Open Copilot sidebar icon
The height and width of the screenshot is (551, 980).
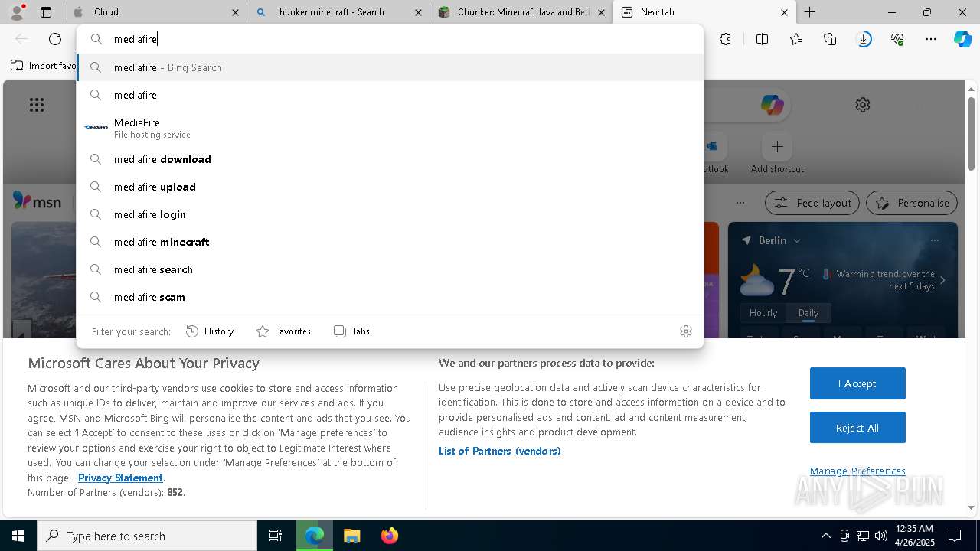(x=963, y=39)
